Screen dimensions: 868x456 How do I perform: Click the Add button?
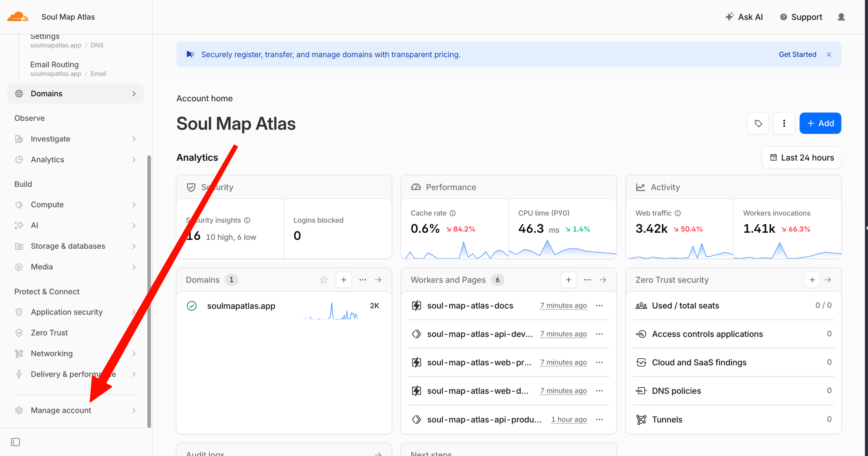tap(820, 123)
